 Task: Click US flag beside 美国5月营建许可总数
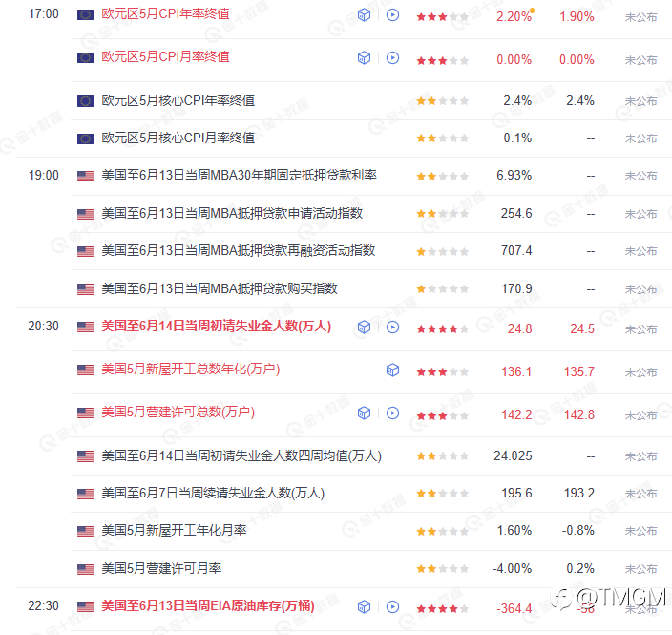pyautogui.click(x=85, y=413)
